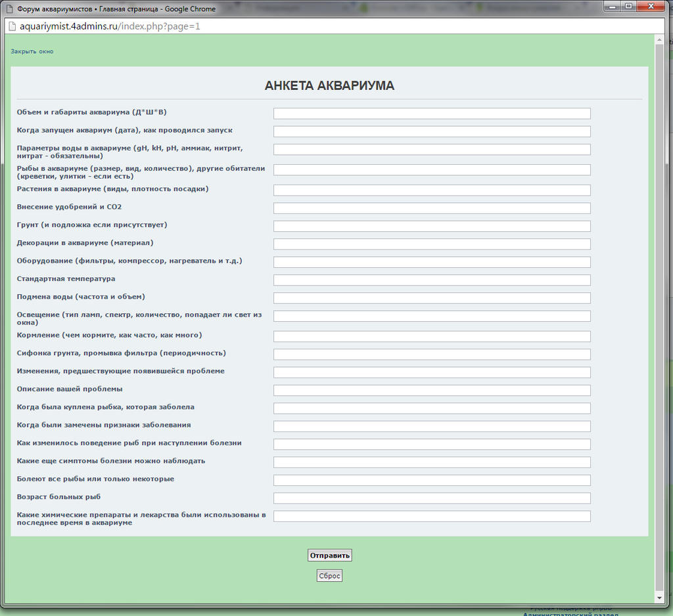Select the 'Параметры воды в аквариуме' field
The image size is (673, 616).
431,150
